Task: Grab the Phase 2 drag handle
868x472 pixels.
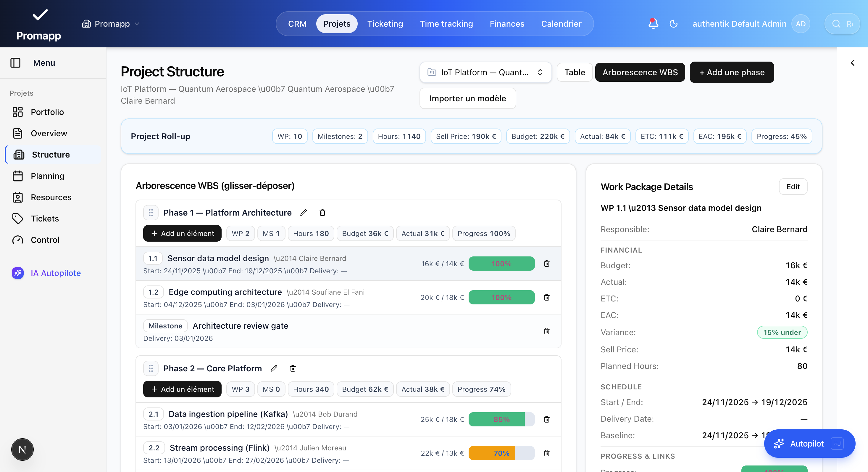Action: [151, 368]
